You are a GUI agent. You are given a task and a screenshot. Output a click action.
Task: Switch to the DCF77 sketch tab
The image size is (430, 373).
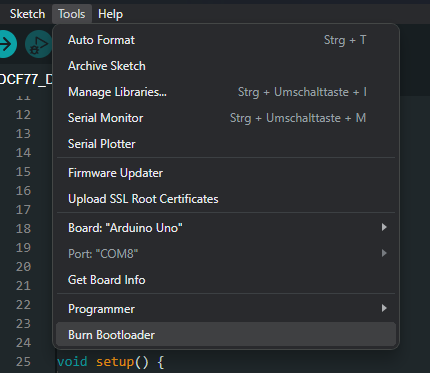(x=26, y=80)
